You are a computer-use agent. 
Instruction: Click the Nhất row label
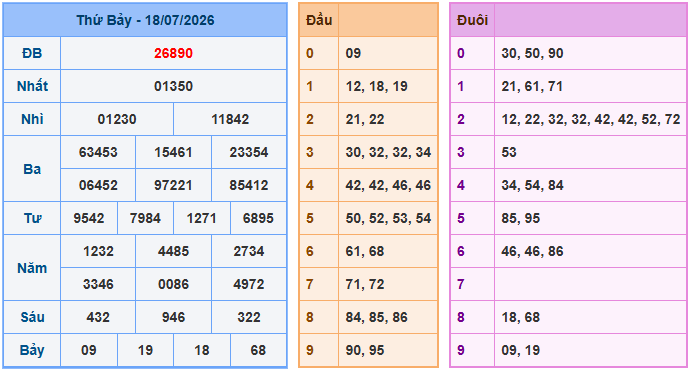click(x=32, y=86)
